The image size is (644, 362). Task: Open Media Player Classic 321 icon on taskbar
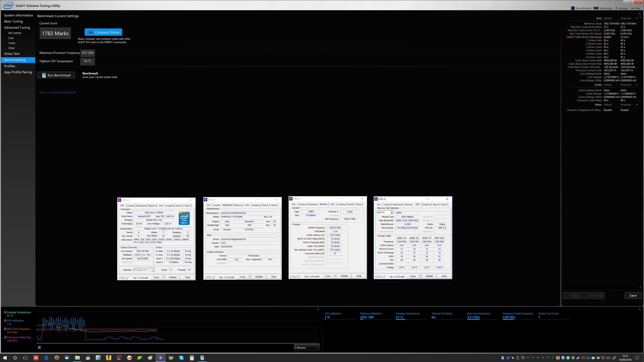coord(88,358)
